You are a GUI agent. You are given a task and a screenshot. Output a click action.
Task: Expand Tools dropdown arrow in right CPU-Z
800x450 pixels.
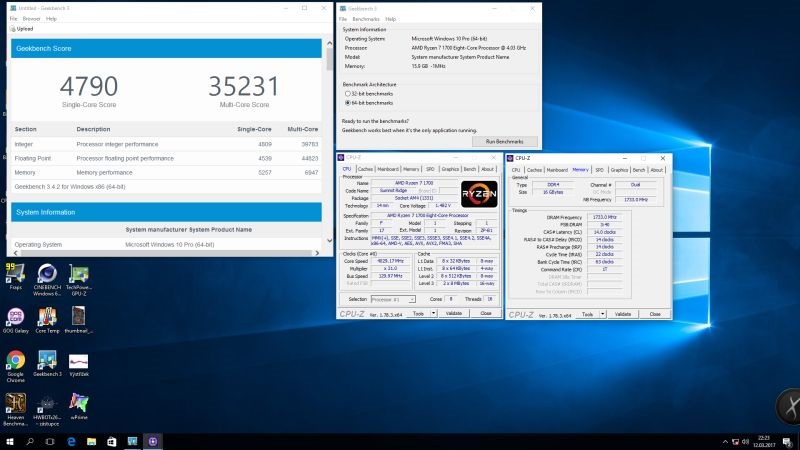coord(603,314)
